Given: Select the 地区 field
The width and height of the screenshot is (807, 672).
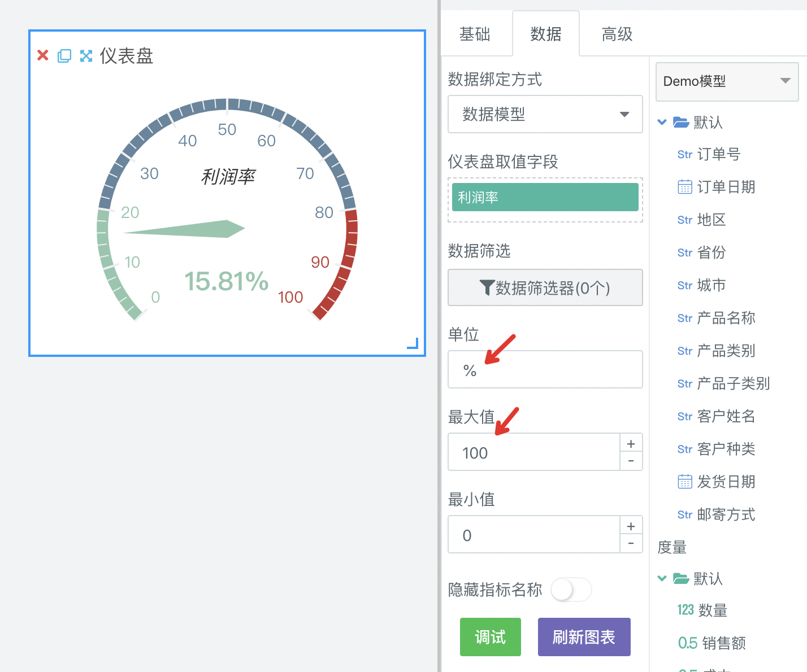Looking at the screenshot, I should click(711, 220).
